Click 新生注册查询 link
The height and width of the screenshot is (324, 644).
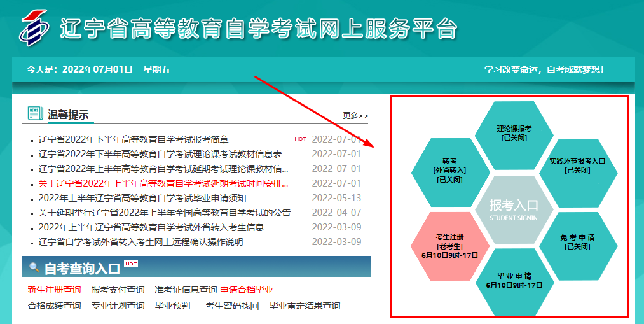tap(54, 290)
